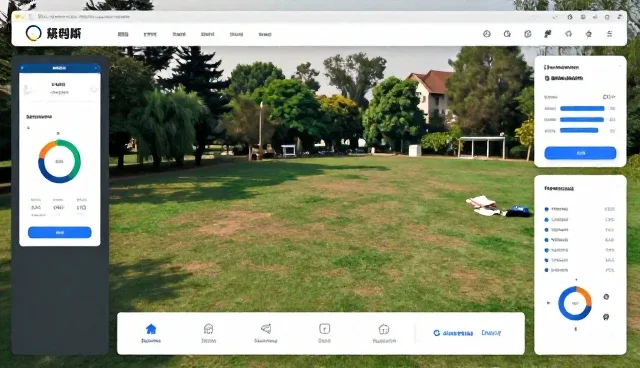Click the left arrow beside the blue-orange donut chart
The image size is (640, 368).
click(548, 303)
